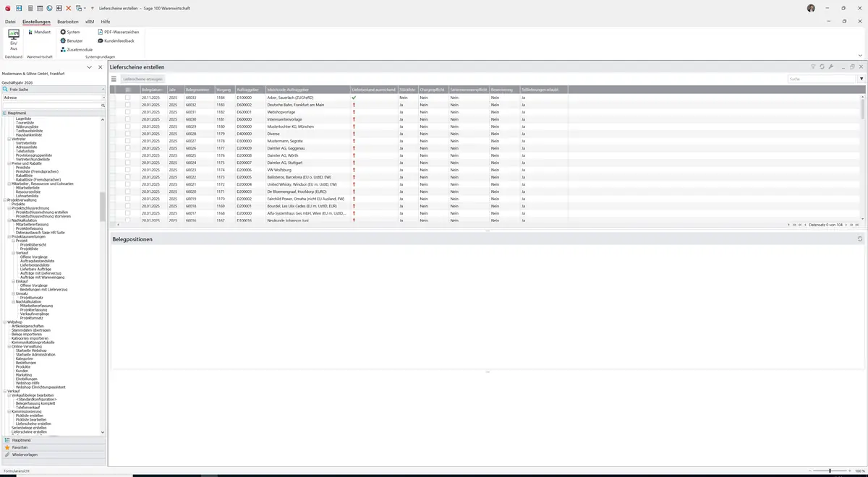
Task: Click the magnifier icon in navigation search field
Action: [x=103, y=106]
